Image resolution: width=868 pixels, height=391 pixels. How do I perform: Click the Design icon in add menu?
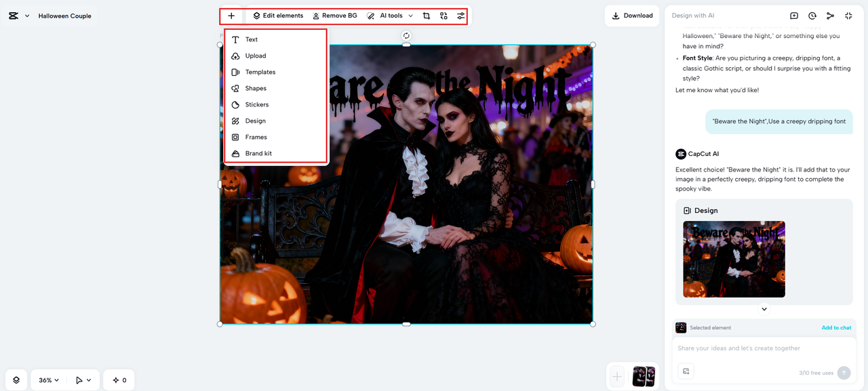(x=235, y=121)
